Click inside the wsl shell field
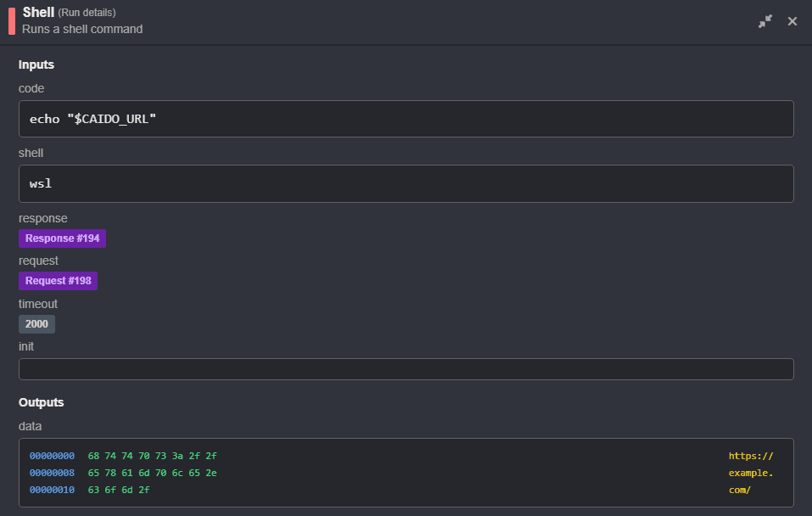The width and height of the screenshot is (812, 516). (406, 183)
